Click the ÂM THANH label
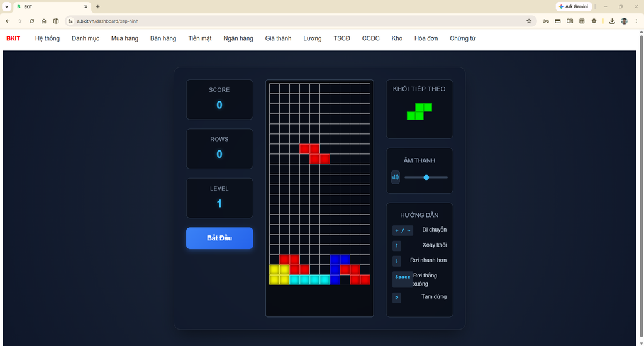Viewport: 644px width, 346px height. coord(419,160)
